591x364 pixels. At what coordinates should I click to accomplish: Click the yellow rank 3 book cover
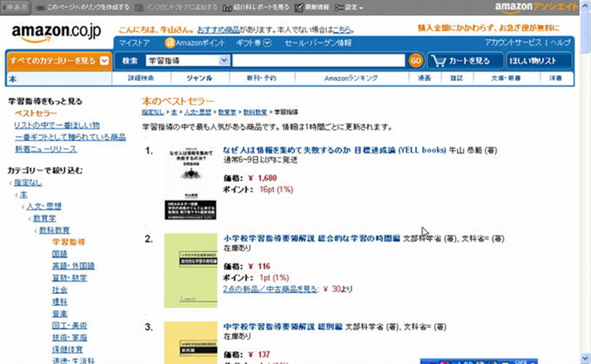coord(191,343)
